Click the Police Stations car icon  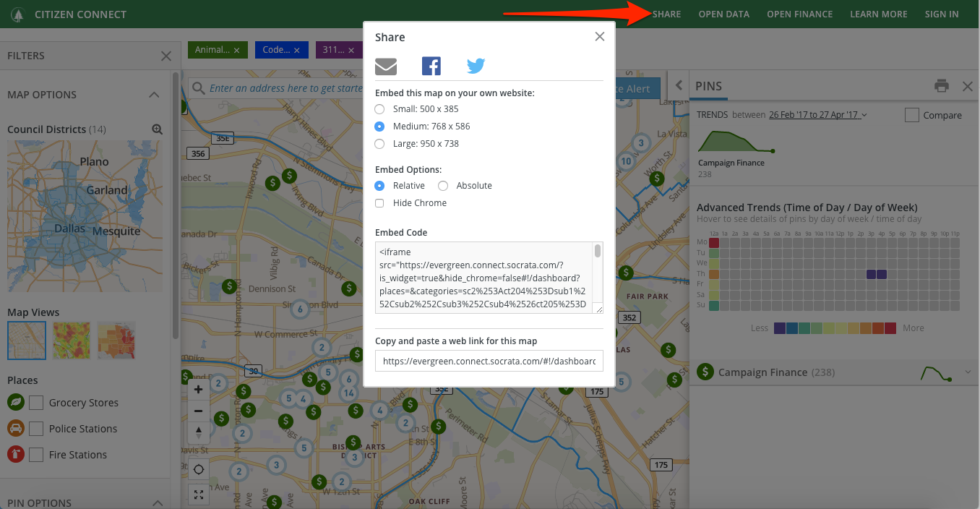tap(16, 429)
